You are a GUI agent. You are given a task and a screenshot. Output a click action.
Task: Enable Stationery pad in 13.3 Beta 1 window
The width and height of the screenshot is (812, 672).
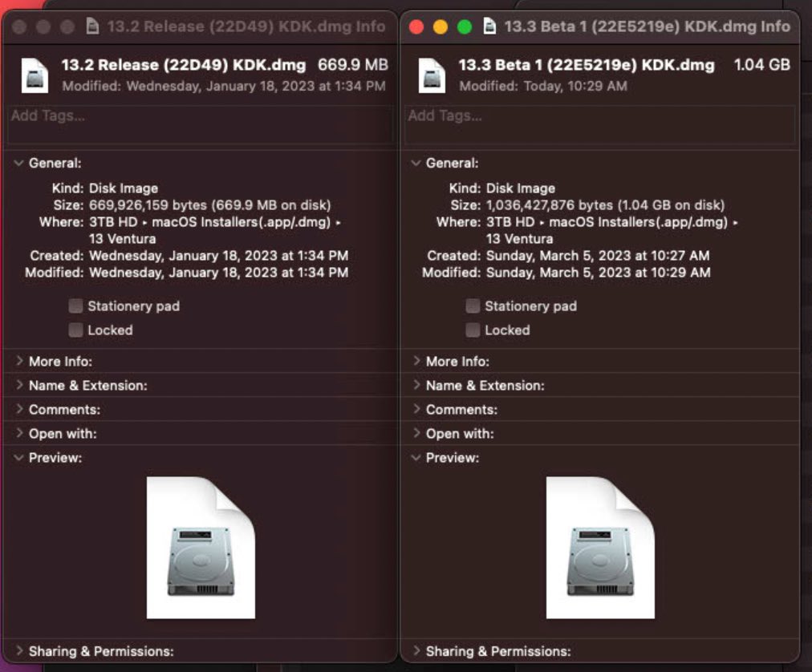473,306
